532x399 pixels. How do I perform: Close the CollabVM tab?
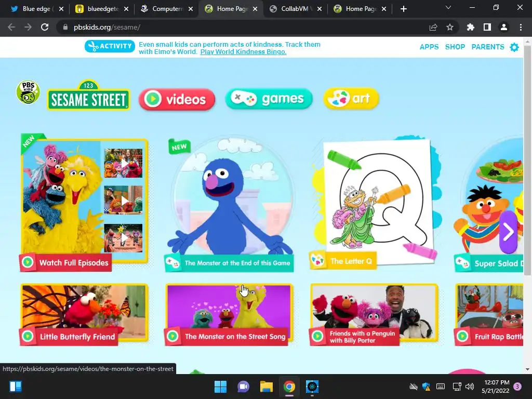click(x=320, y=9)
